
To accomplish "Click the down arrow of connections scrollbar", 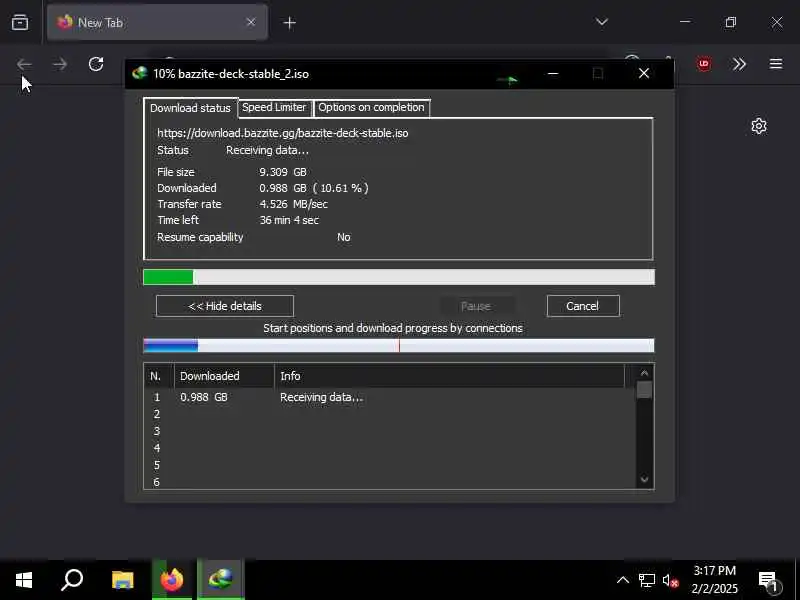I will pos(644,479).
